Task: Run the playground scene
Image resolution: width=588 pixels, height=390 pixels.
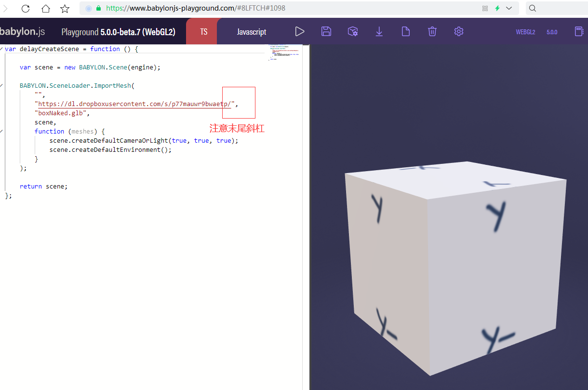Action: coord(299,31)
